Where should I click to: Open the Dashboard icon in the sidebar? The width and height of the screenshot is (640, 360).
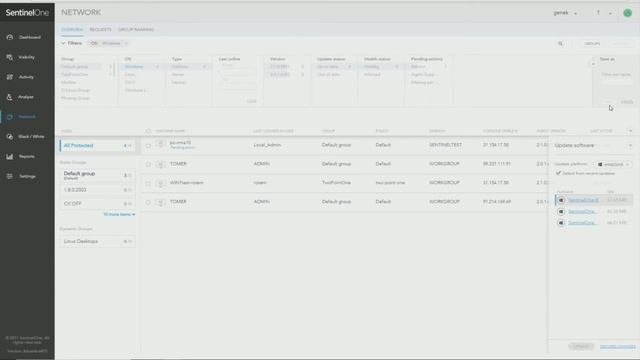pos(10,37)
